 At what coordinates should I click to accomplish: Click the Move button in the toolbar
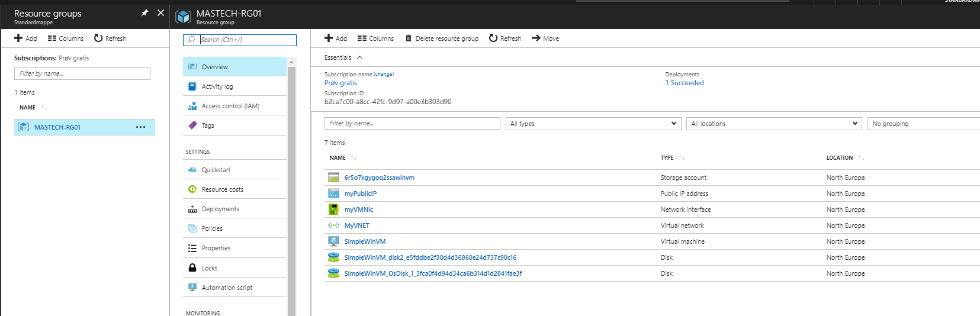(545, 38)
